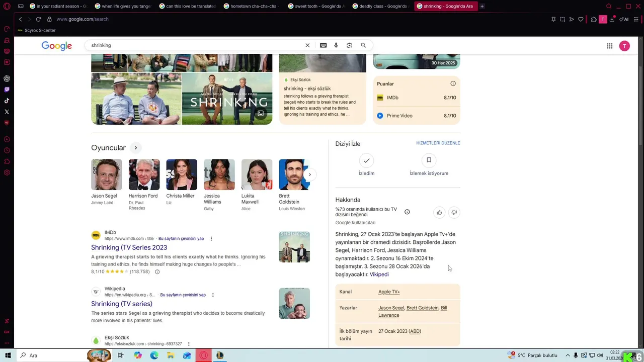Select cast member Harrison Ford
This screenshot has width=644, height=362.
click(144, 184)
